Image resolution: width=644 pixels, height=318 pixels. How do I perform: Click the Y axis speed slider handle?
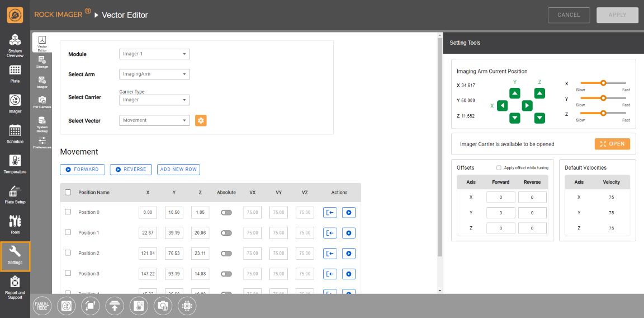(603, 98)
